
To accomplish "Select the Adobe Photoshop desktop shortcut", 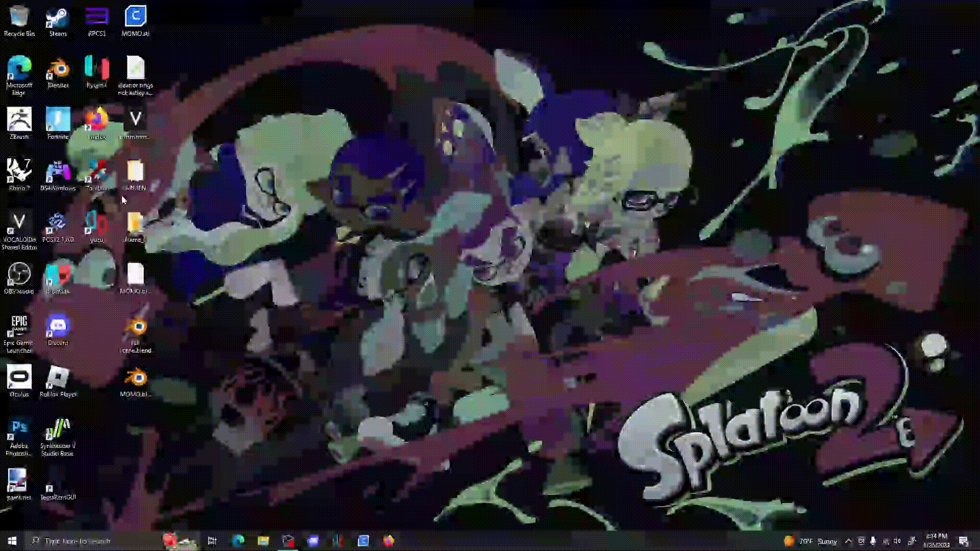I will click(19, 437).
